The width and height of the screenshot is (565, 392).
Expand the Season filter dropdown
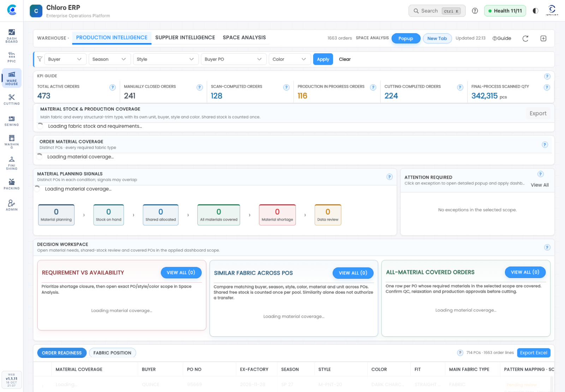click(109, 59)
